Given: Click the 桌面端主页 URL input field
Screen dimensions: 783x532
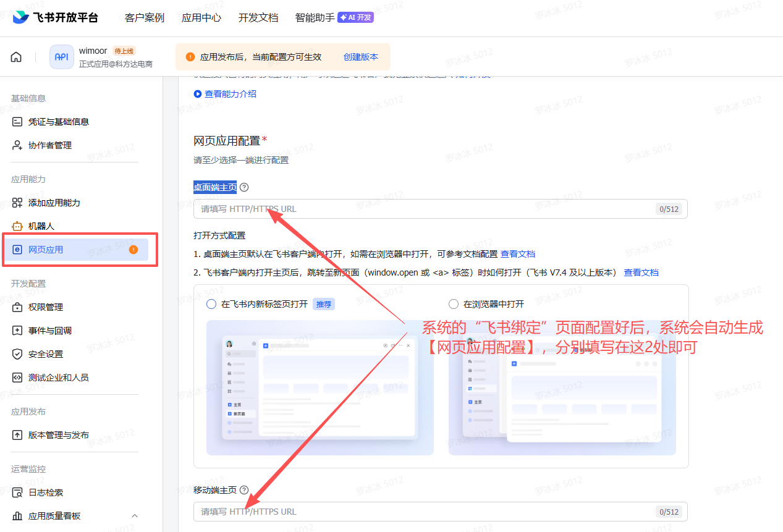Looking at the screenshot, I should point(426,209).
